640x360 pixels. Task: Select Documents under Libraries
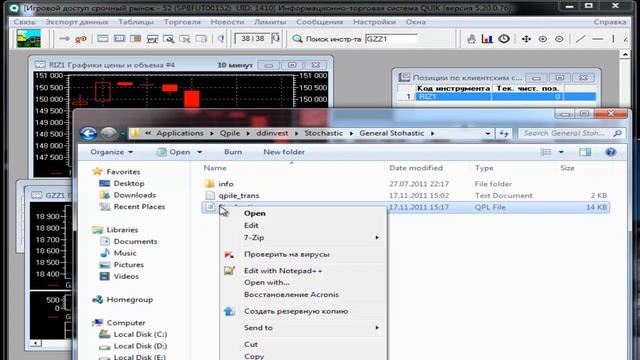(x=135, y=242)
